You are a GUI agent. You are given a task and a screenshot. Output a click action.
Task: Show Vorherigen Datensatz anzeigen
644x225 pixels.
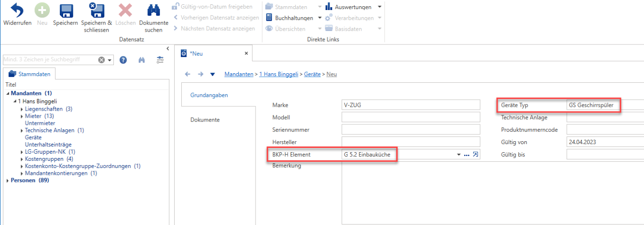pos(216,18)
